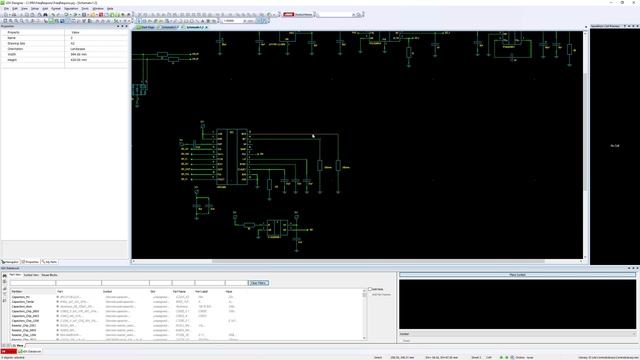The image size is (640, 360).
Task: Switch to the Navigator panel tab
Action: 10,262
